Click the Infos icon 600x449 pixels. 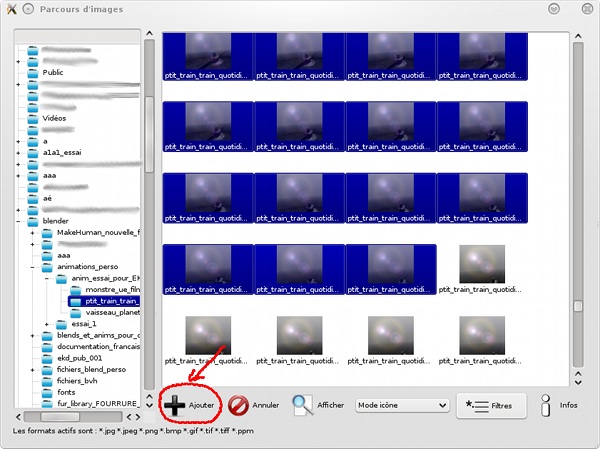coord(546,405)
